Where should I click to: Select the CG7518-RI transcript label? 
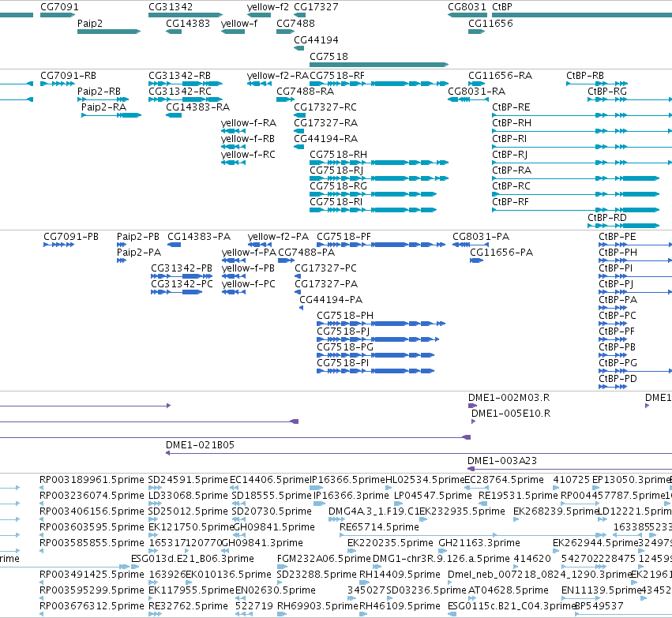336,203
